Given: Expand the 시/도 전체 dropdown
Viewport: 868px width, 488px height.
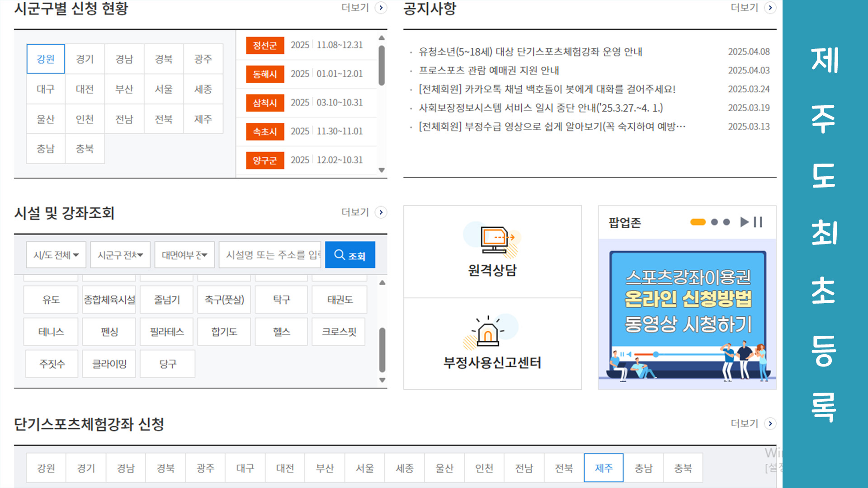Looking at the screenshot, I should [56, 255].
